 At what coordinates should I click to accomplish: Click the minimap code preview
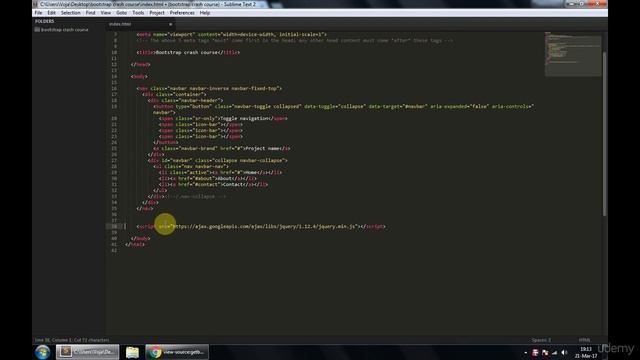coord(573,54)
